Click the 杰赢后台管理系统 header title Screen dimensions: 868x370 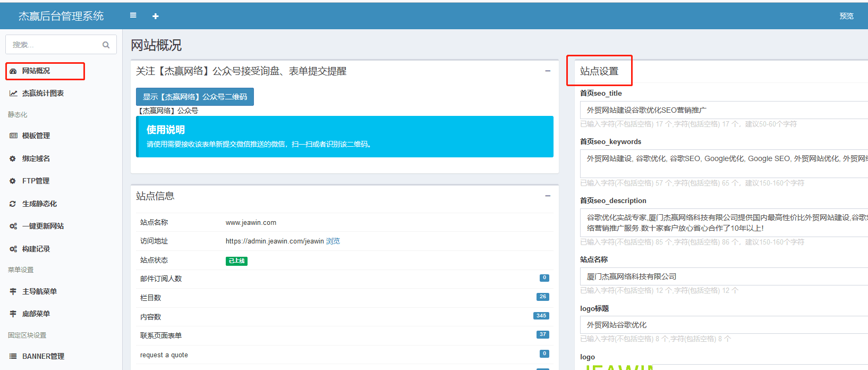(61, 16)
